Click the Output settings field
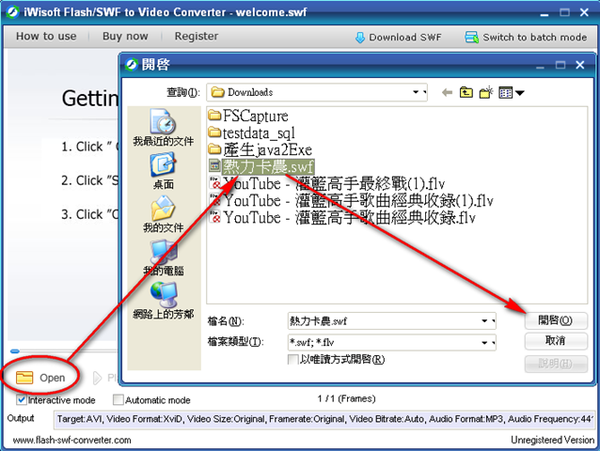Viewport: 600px width, 451px height. (323, 420)
